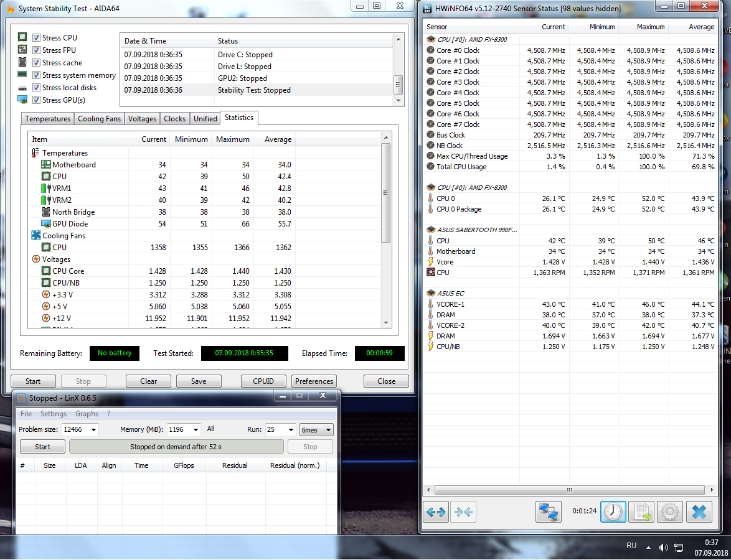731x560 pixels.
Task: Uncheck Stress FPU checkbox
Action: coord(36,50)
